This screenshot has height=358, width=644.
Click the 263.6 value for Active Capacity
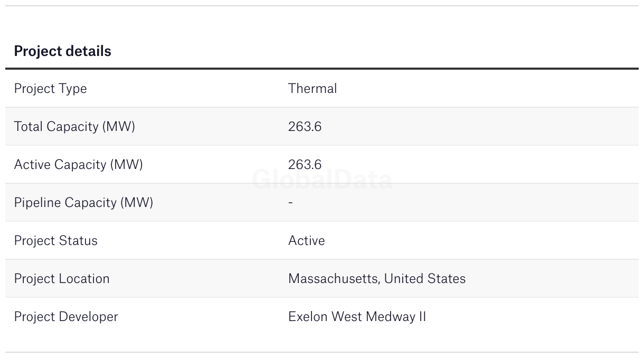tap(305, 165)
